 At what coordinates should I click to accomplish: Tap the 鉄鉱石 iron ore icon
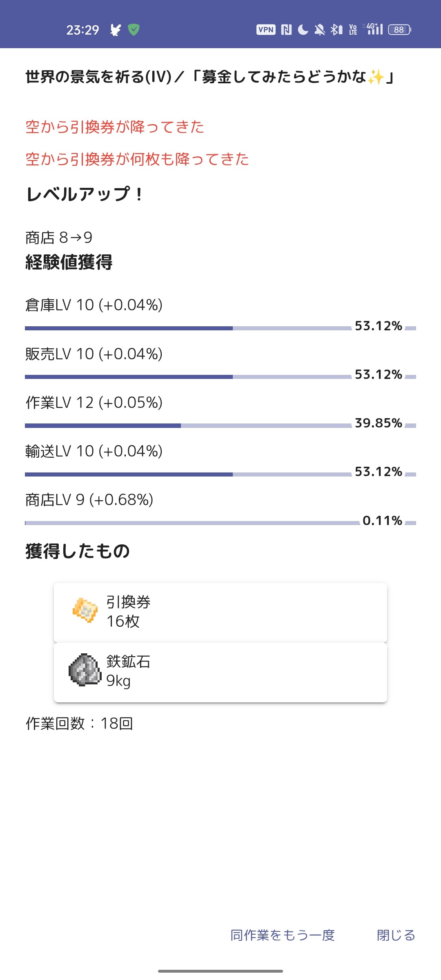tap(85, 670)
